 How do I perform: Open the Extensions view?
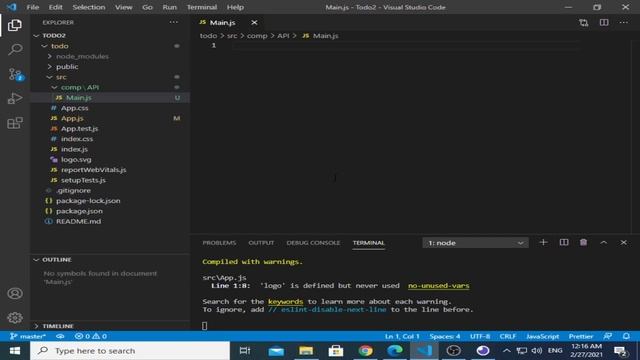click(x=15, y=123)
